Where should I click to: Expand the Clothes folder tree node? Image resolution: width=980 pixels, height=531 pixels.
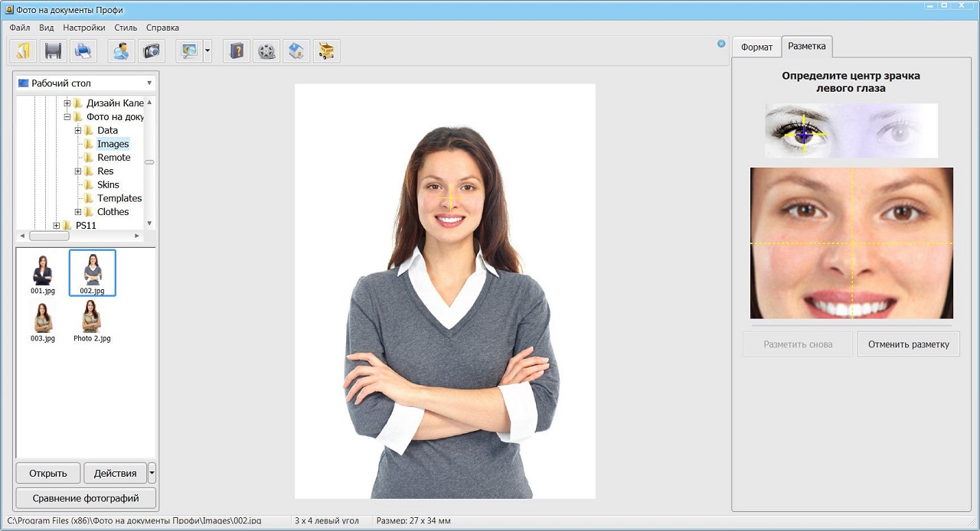pyautogui.click(x=78, y=212)
